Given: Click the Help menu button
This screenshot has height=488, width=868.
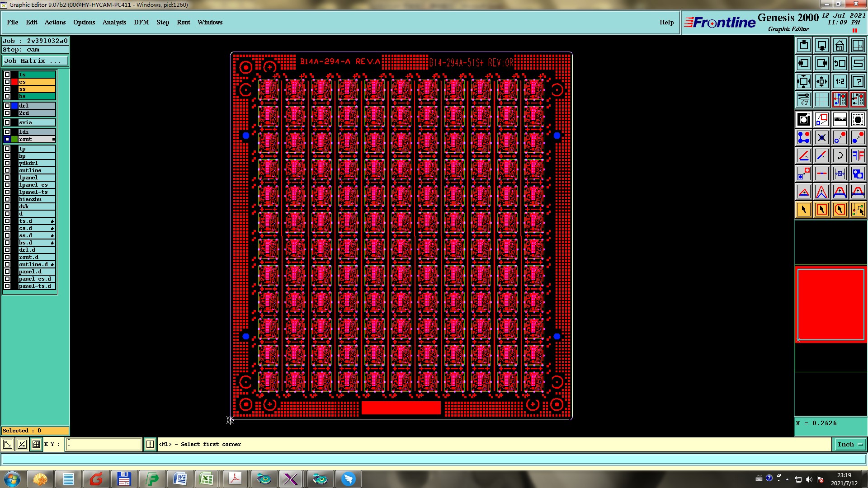Looking at the screenshot, I should click(666, 22).
